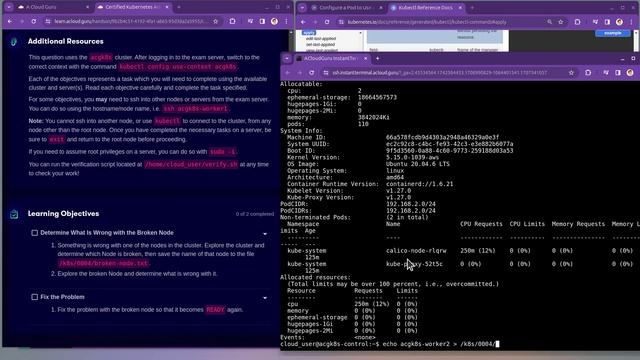Close the Kubectl Reference Docs tab
The height and width of the screenshot is (360, 640).
pos(460,7)
